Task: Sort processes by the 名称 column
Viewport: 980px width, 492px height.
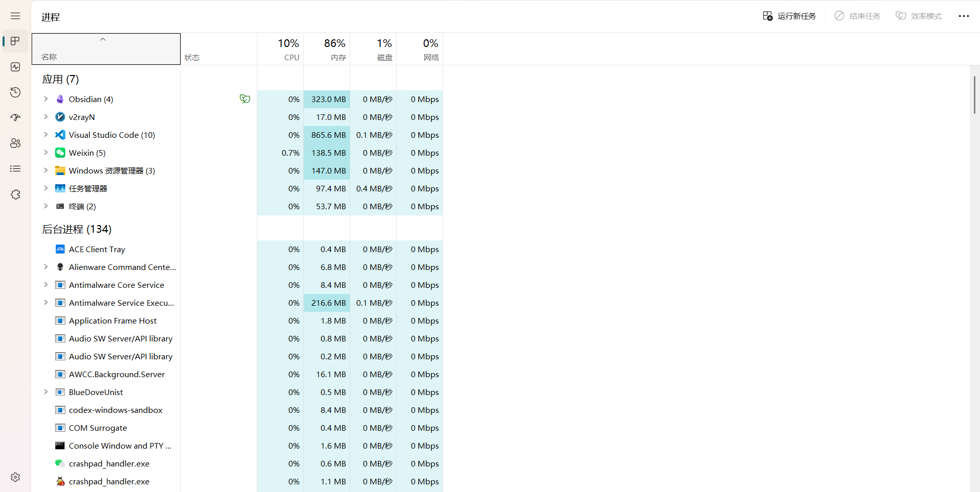Action: [x=106, y=49]
